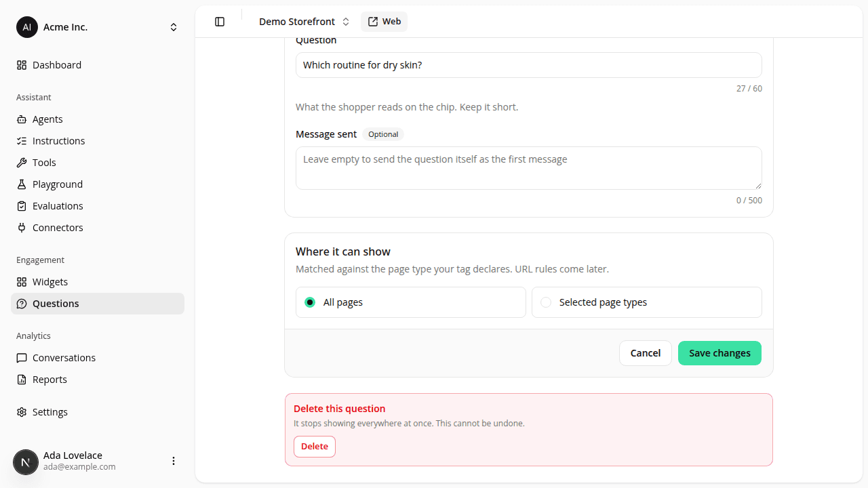Click the ada@example.com email text
The image size is (868, 488).
coord(79,467)
